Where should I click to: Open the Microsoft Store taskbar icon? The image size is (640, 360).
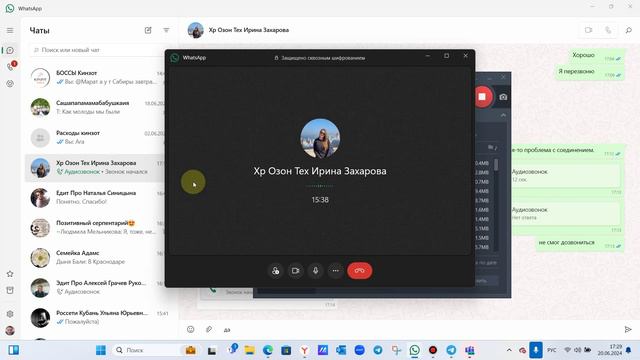[x=286, y=350]
